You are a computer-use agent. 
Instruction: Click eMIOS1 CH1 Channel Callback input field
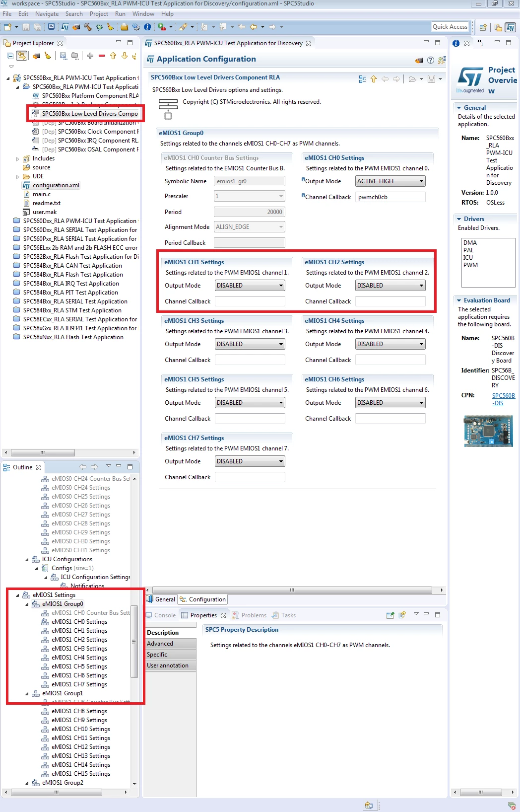[250, 301]
